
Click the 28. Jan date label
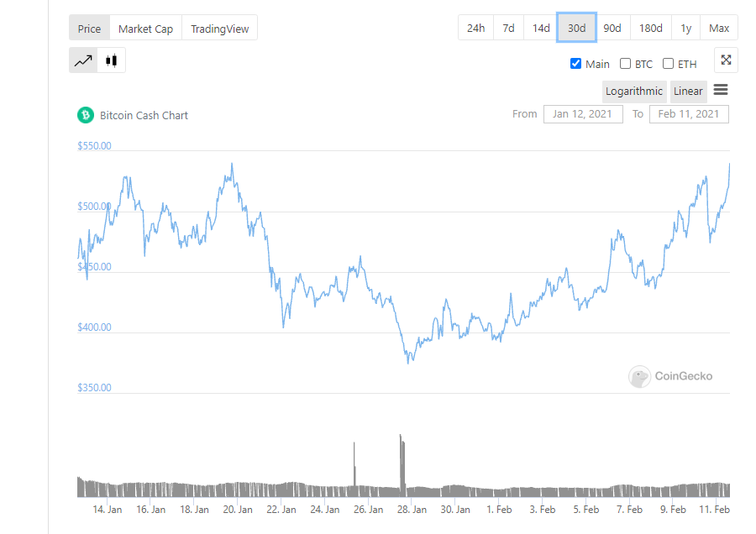click(x=412, y=510)
